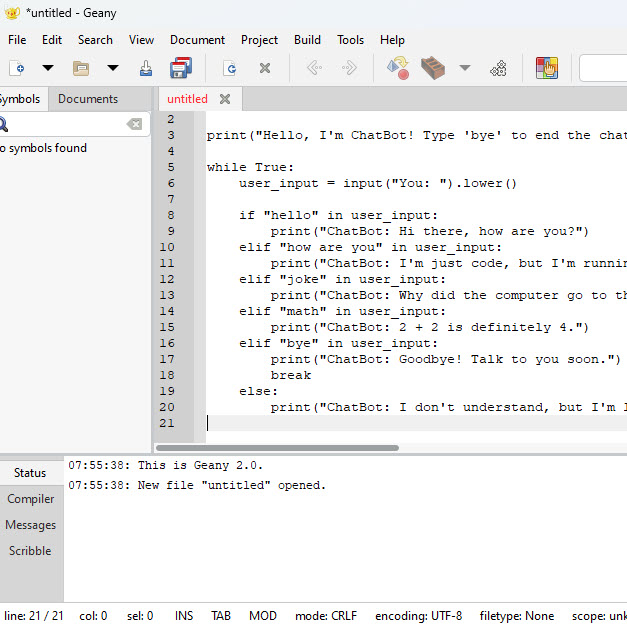The image size is (627, 627).
Task: Reload the current file
Action: tap(230, 68)
